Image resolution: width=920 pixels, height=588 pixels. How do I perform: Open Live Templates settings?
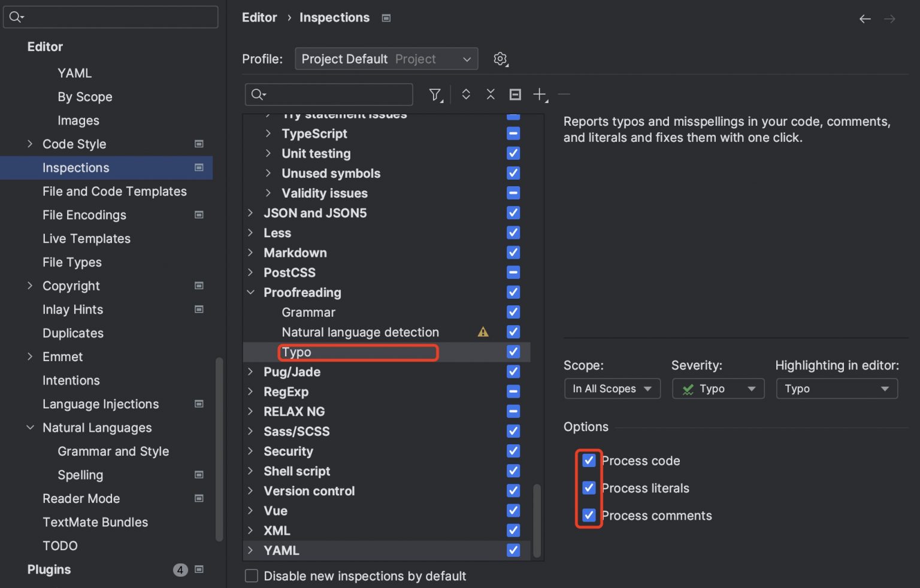pos(86,238)
